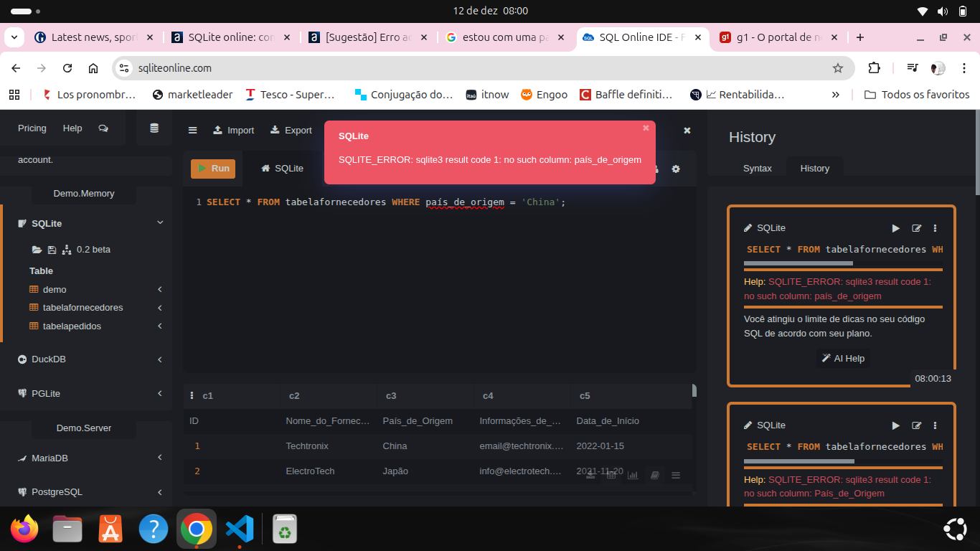
Task: Select the SQLite editor tab
Action: [283, 169]
